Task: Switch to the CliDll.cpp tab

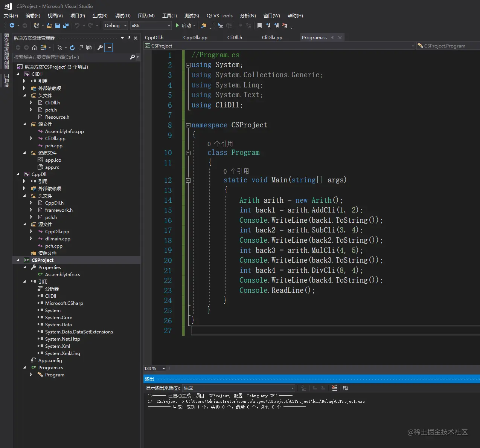Action: (x=272, y=38)
